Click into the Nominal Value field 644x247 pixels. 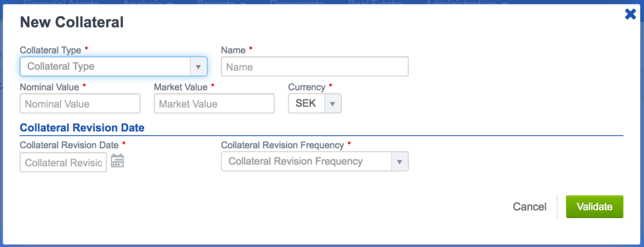pyautogui.click(x=80, y=104)
